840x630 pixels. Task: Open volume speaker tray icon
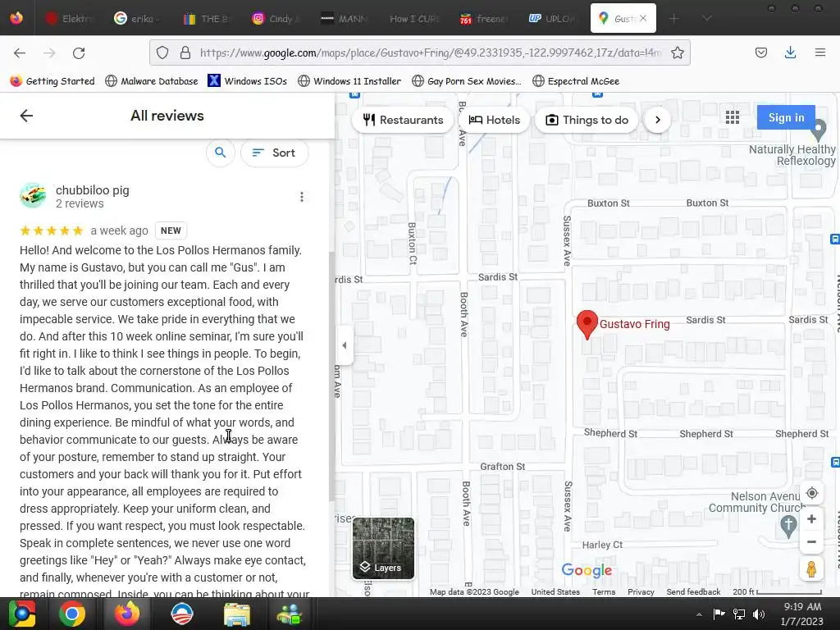point(759,614)
